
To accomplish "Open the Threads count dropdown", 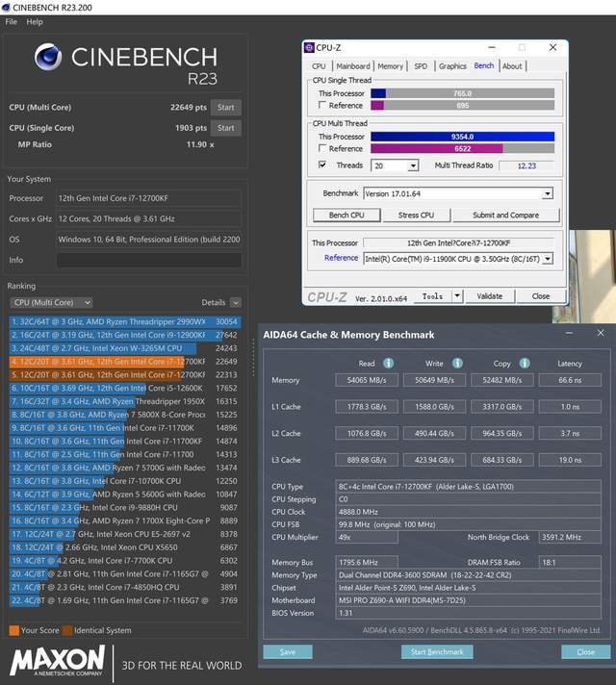I will (413, 165).
